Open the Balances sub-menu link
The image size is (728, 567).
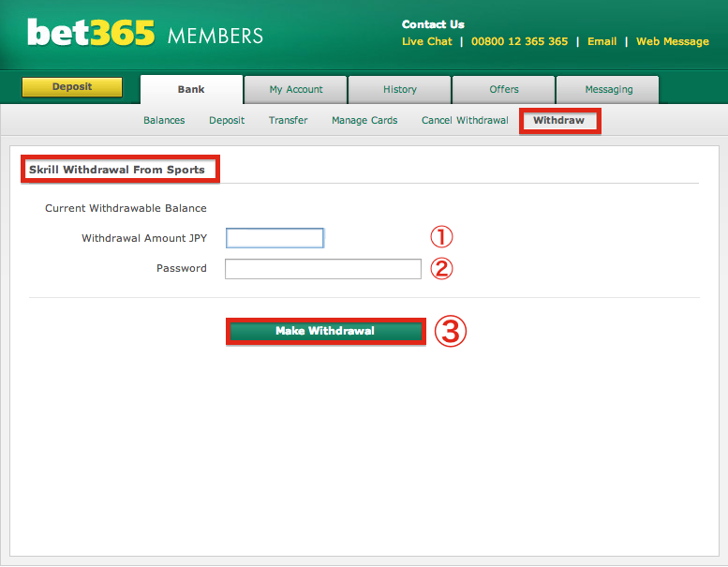(x=164, y=121)
